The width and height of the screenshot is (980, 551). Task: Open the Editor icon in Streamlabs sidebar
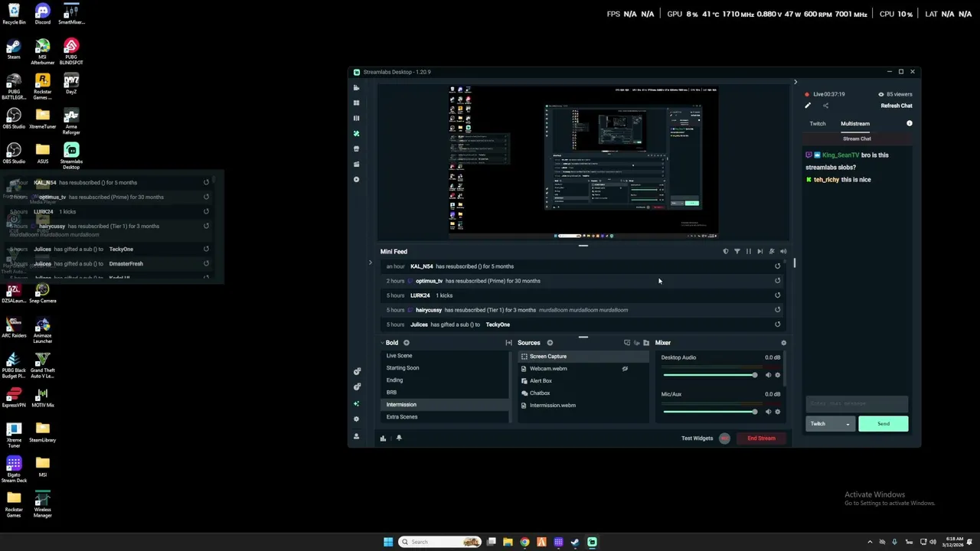(x=356, y=88)
